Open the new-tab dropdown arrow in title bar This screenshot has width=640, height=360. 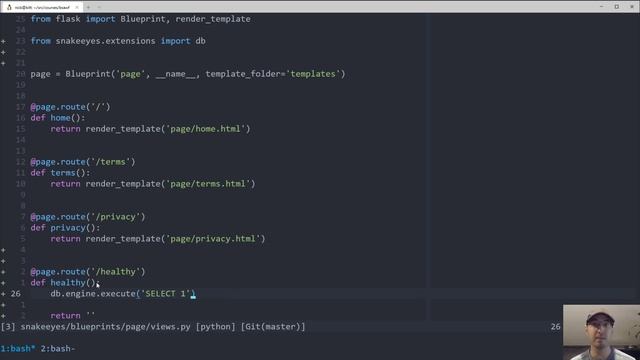[x=99, y=7]
